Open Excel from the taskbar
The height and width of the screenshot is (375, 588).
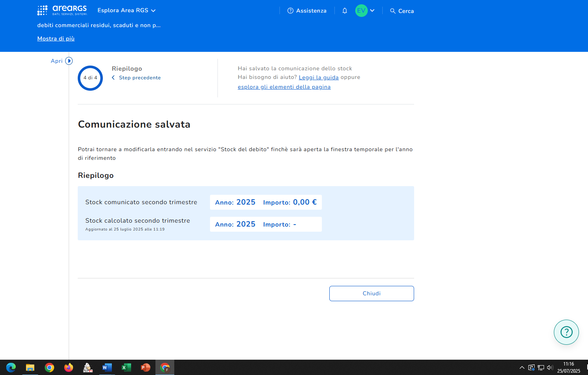tap(126, 368)
